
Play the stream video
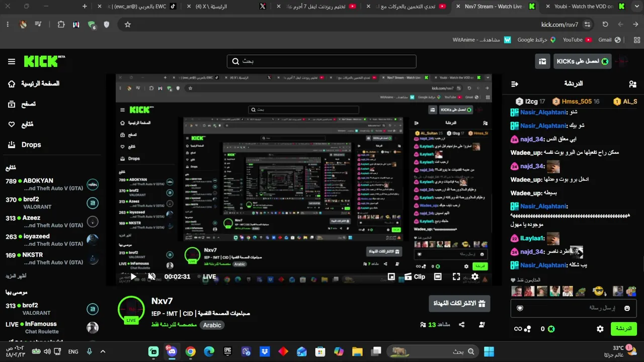point(133,277)
